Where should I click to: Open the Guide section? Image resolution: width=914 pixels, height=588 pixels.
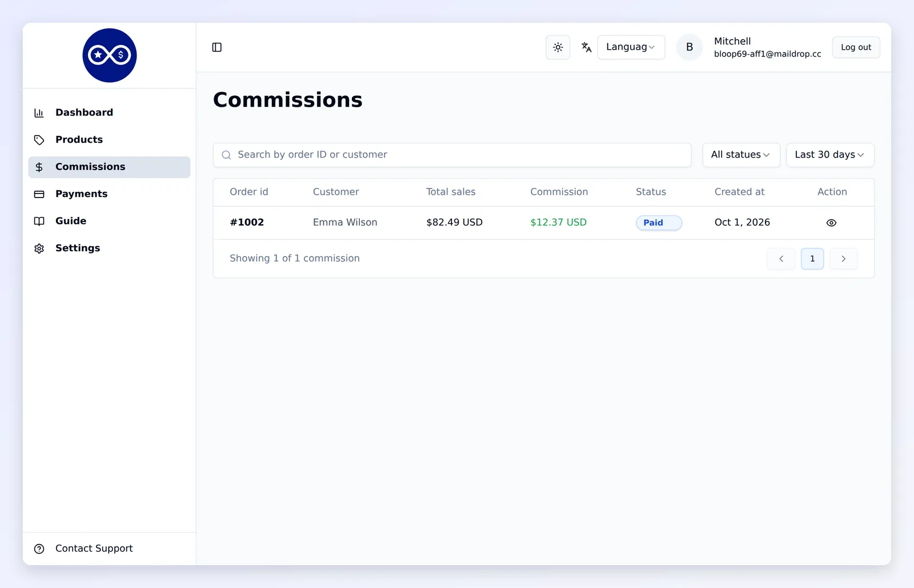pos(109,221)
